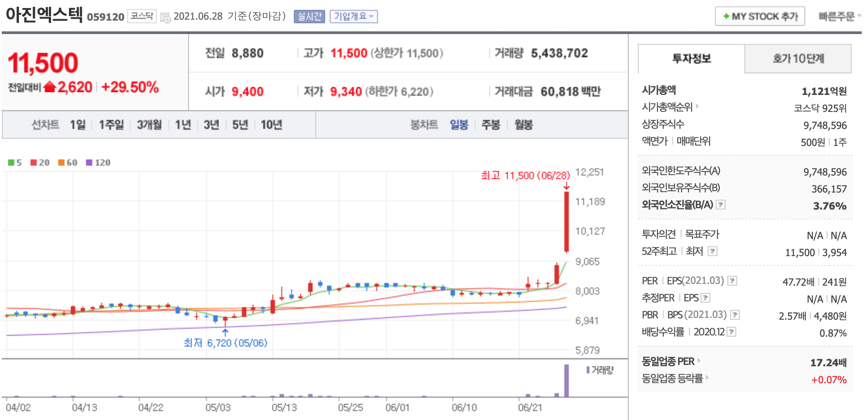868x420 pixels.
Task: Click the 거래량 legend in the volume chart
Action: [x=600, y=370]
